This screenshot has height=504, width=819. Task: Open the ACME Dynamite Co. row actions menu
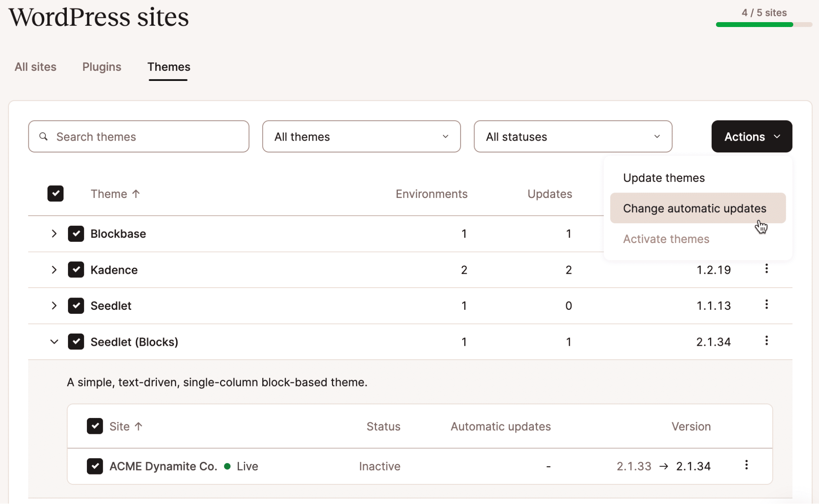[x=746, y=465]
